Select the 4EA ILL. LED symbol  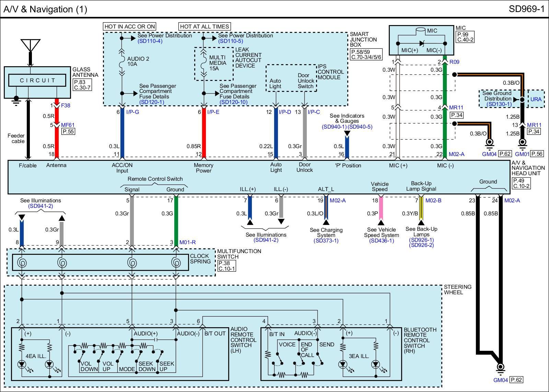(x=22, y=364)
